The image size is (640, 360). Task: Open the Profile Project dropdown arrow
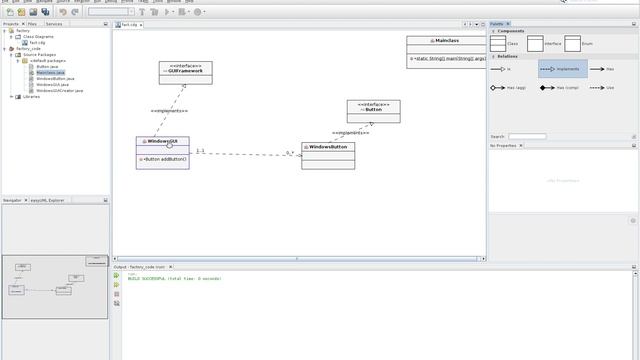204,12
